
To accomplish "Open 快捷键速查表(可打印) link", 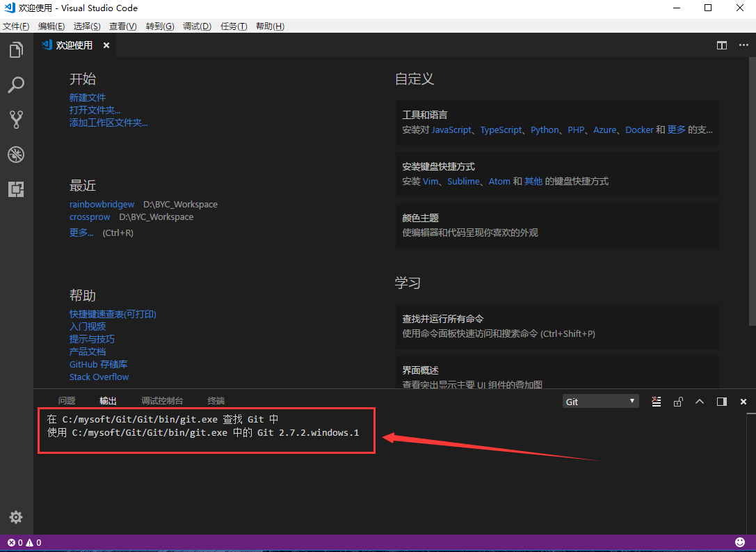I will point(113,314).
